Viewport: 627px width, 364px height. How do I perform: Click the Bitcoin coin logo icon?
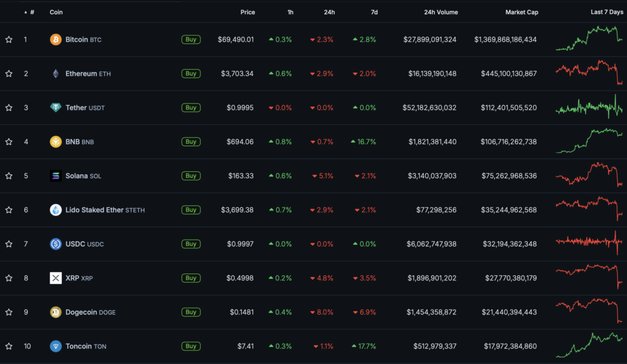pyautogui.click(x=56, y=40)
